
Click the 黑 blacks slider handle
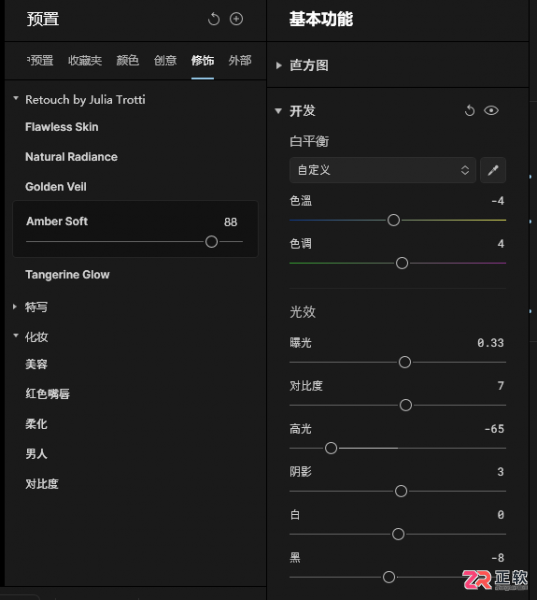pyautogui.click(x=389, y=577)
